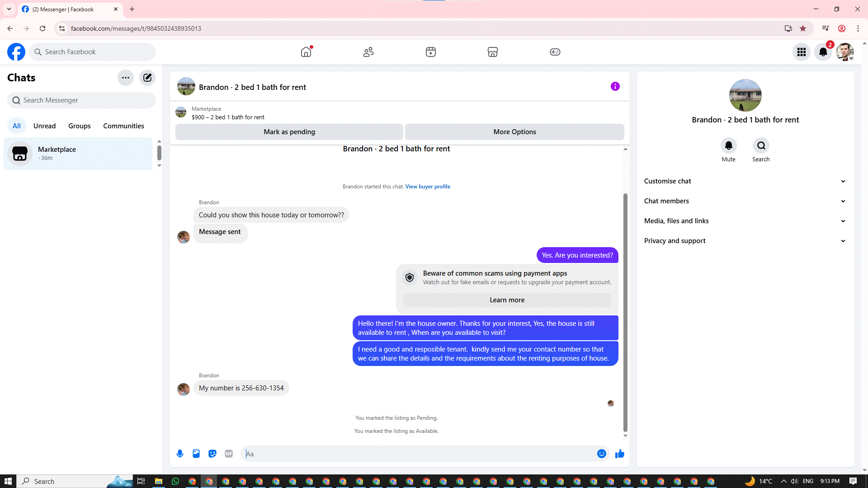Open the View buyer profile link
This screenshot has height=488, width=868.
tap(428, 187)
